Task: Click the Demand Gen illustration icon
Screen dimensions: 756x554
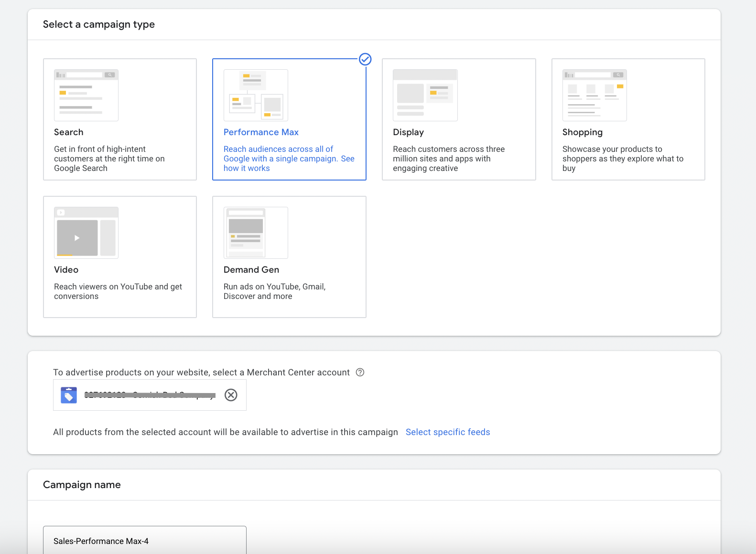Action: [256, 233]
